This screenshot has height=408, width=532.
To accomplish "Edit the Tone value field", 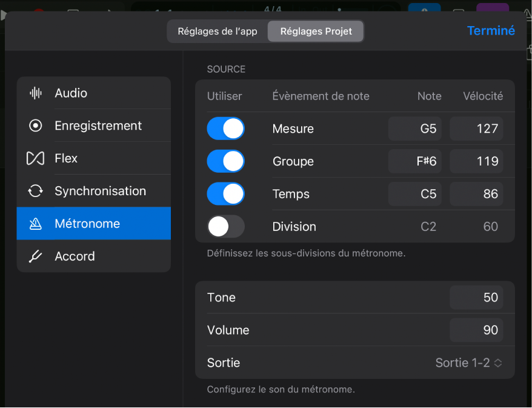I will point(476,298).
